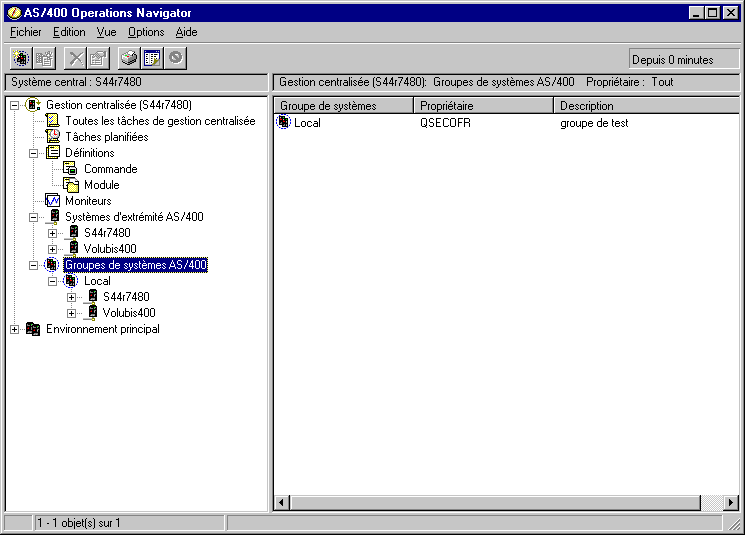
Task: Select Tâches planifiées in tree
Action: point(106,137)
